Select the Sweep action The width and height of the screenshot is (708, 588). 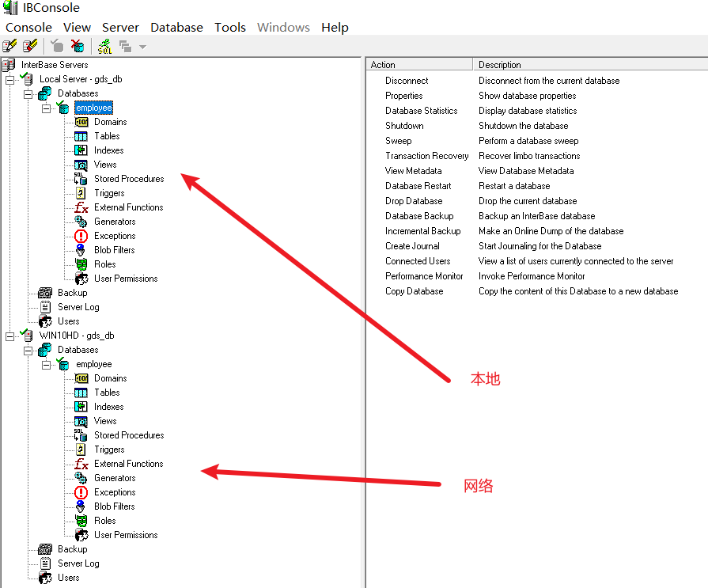pyautogui.click(x=398, y=141)
